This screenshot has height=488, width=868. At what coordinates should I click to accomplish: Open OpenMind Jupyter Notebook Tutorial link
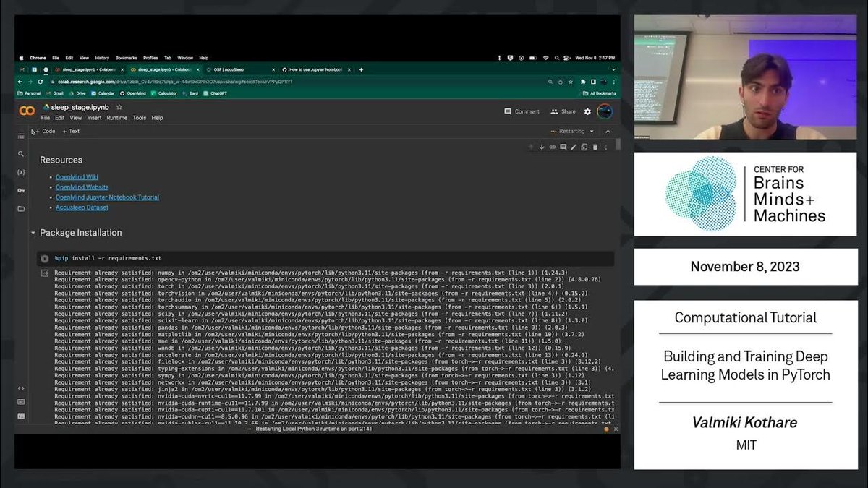click(x=107, y=197)
